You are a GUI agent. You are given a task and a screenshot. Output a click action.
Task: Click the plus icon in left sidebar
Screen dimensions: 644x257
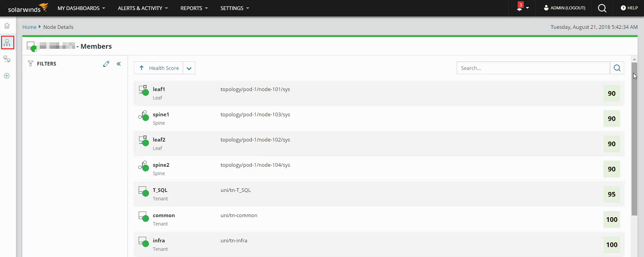pyautogui.click(x=7, y=76)
